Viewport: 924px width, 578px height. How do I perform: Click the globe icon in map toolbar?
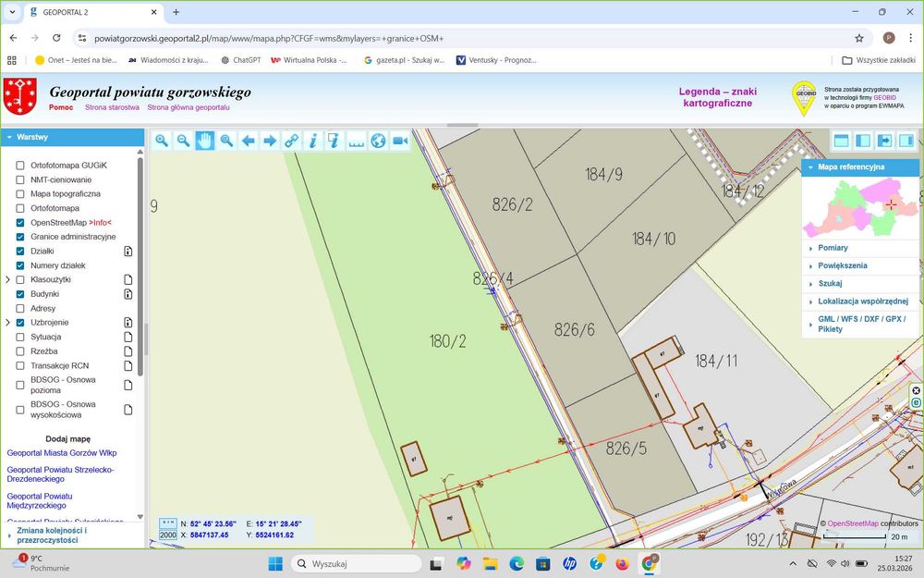tap(378, 141)
